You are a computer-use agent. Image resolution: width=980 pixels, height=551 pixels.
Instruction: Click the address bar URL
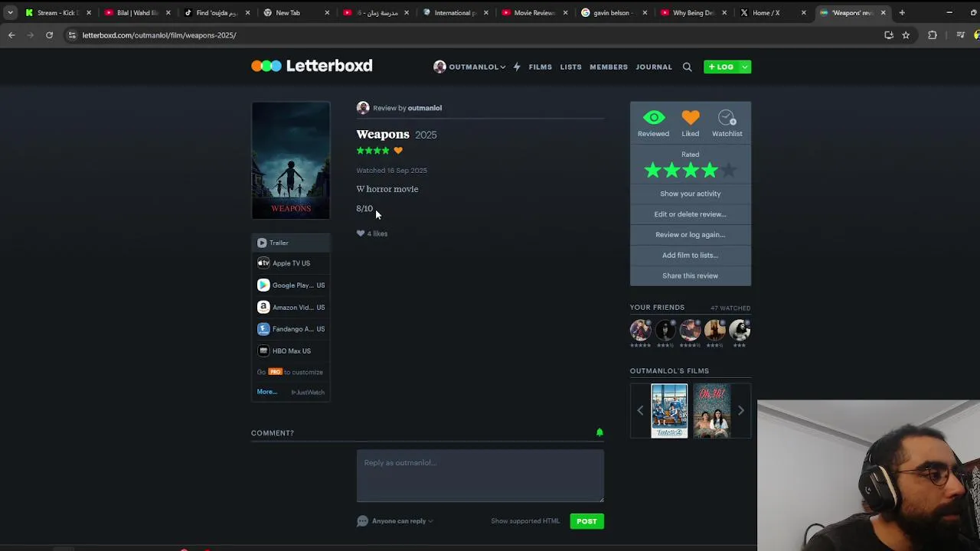pos(159,35)
